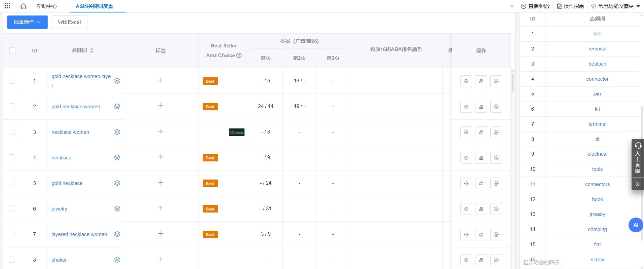Sort the table by 关键词 column
The height and width of the screenshot is (269, 644).
point(92,50)
